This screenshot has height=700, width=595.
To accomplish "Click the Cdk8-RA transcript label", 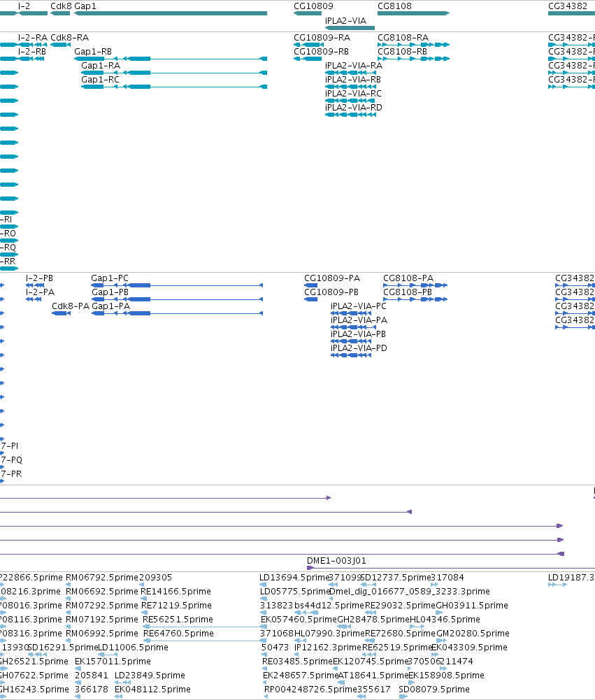I will [70, 38].
